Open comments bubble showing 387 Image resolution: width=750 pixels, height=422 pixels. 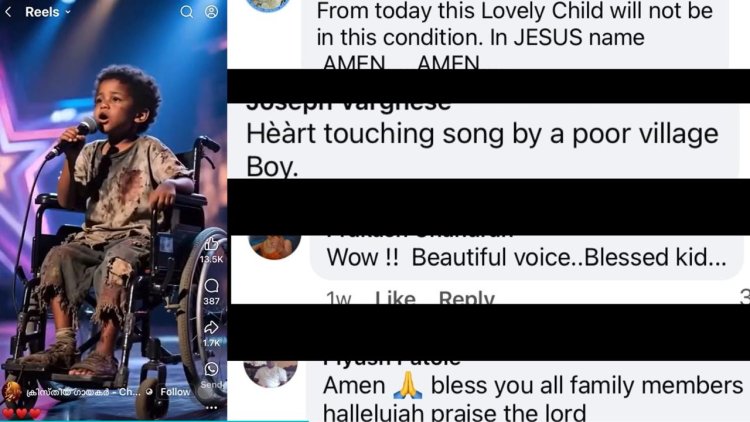(x=211, y=286)
